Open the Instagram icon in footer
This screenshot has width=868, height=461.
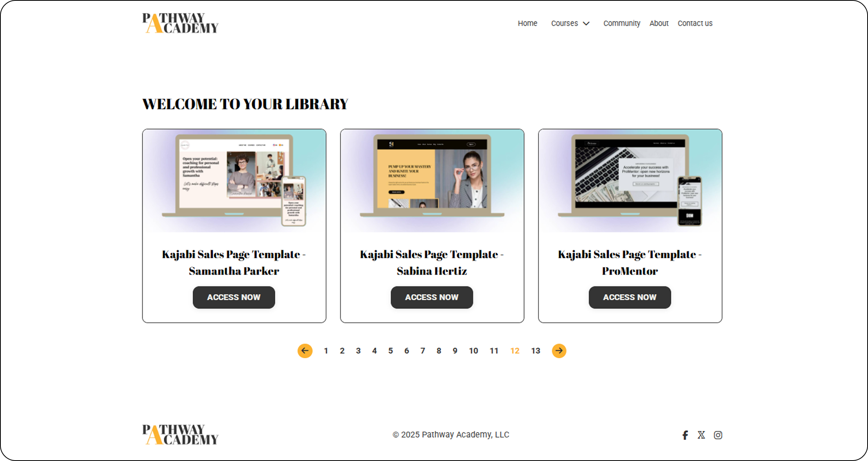coord(718,435)
